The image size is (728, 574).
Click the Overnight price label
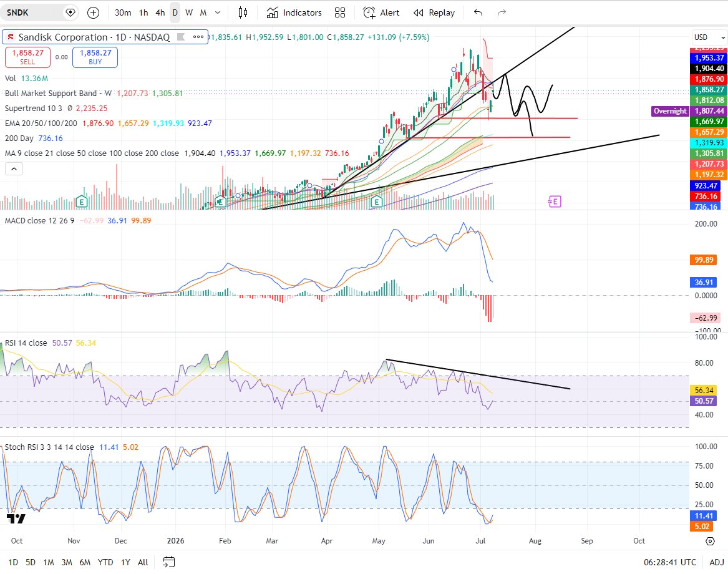670,111
